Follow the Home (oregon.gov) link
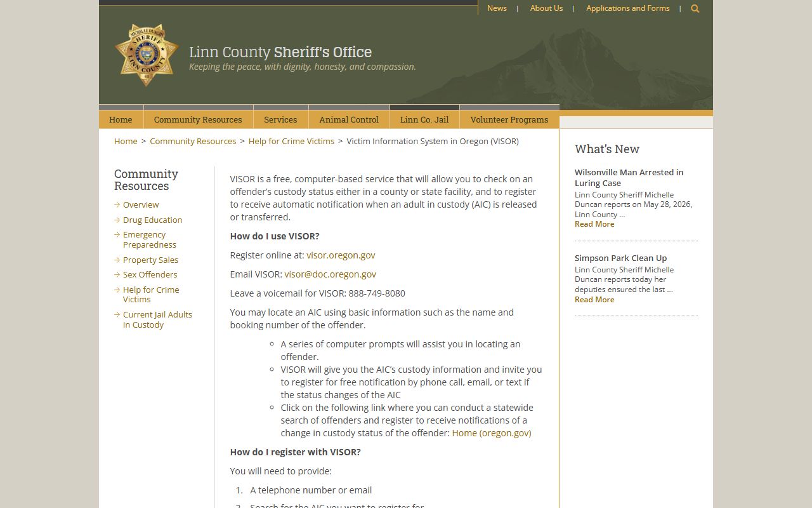The height and width of the screenshot is (508, 812). (492, 433)
